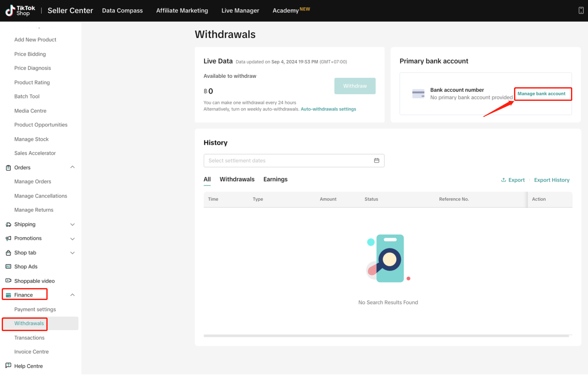The width and height of the screenshot is (588, 380).
Task: Switch to the Earnings history tab
Action: pyautogui.click(x=275, y=179)
